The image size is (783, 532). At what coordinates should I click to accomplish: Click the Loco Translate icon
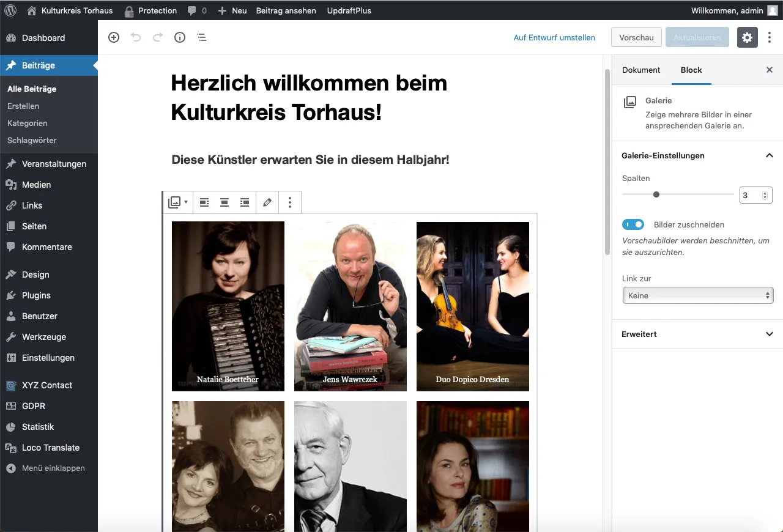(11, 448)
